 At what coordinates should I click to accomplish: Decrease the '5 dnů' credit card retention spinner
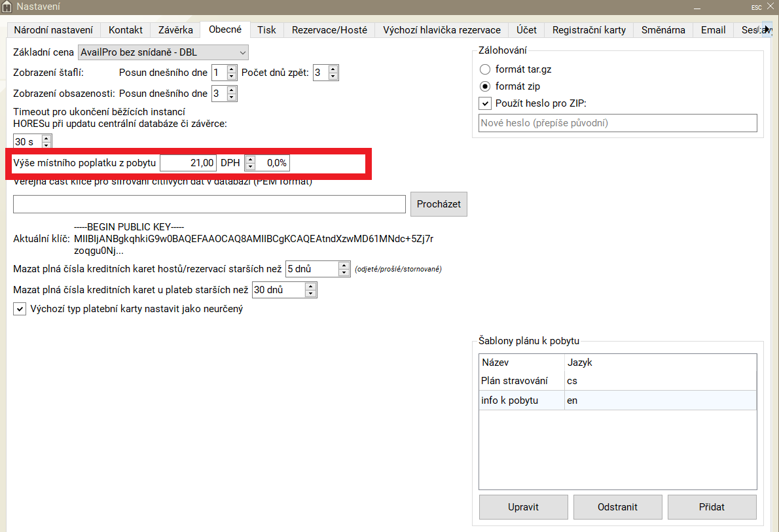click(344, 273)
